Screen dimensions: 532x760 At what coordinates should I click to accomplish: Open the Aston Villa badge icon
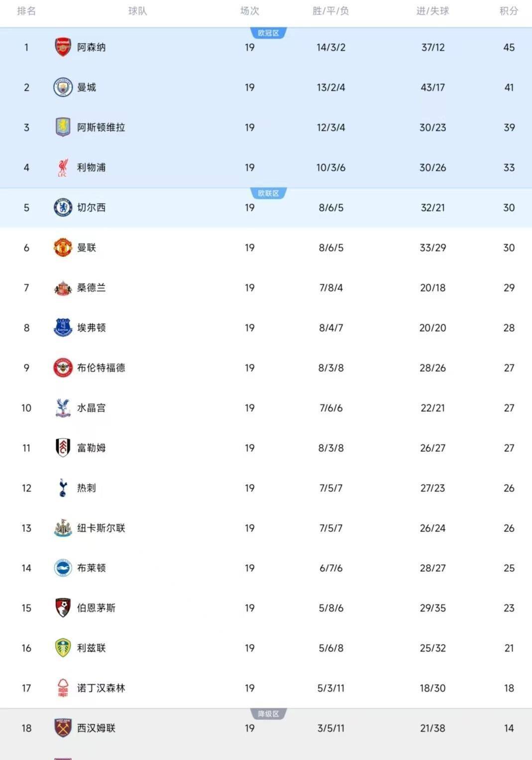63,127
